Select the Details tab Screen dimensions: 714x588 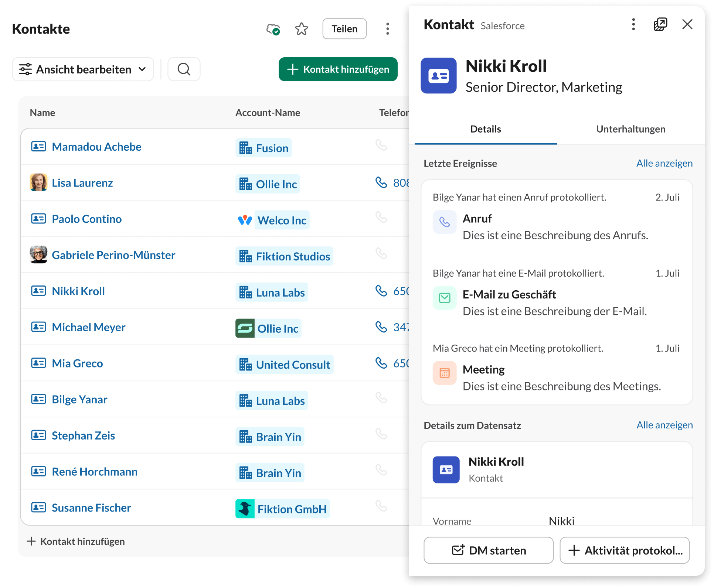[x=485, y=129]
